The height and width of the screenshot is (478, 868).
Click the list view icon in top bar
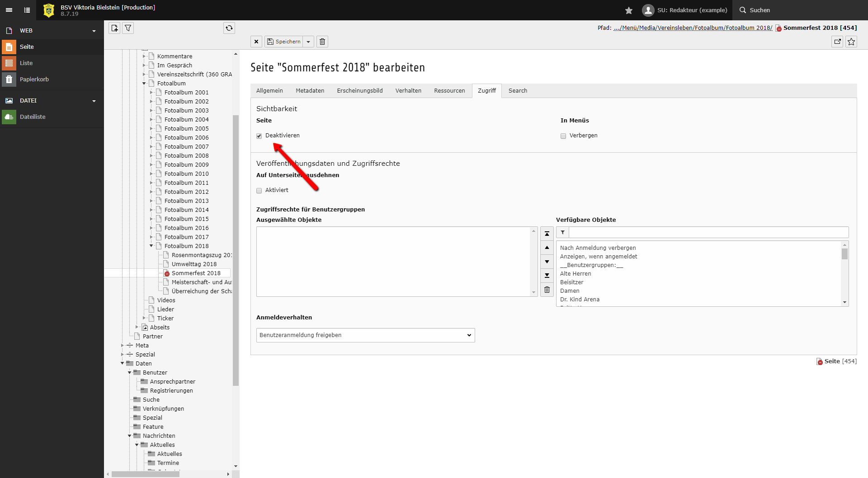click(x=27, y=10)
